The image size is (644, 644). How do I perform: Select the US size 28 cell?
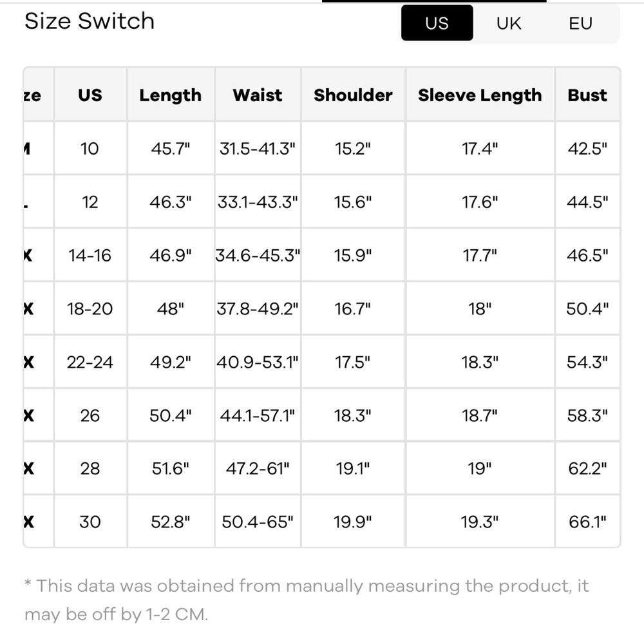pos(90,468)
